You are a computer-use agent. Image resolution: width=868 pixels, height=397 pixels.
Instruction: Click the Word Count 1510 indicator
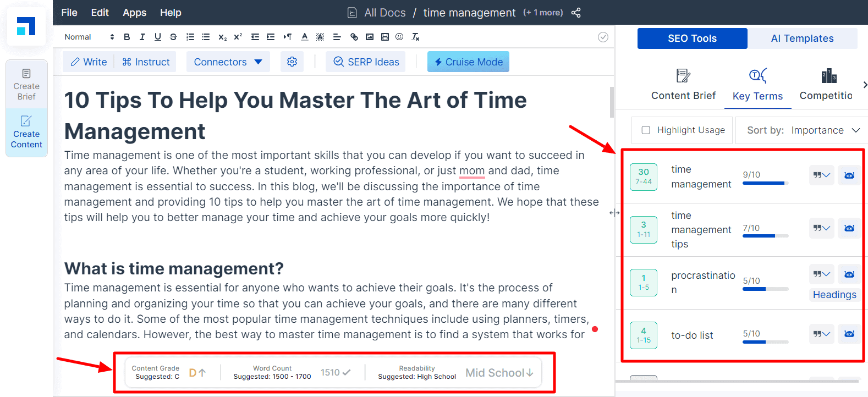pyautogui.click(x=336, y=373)
